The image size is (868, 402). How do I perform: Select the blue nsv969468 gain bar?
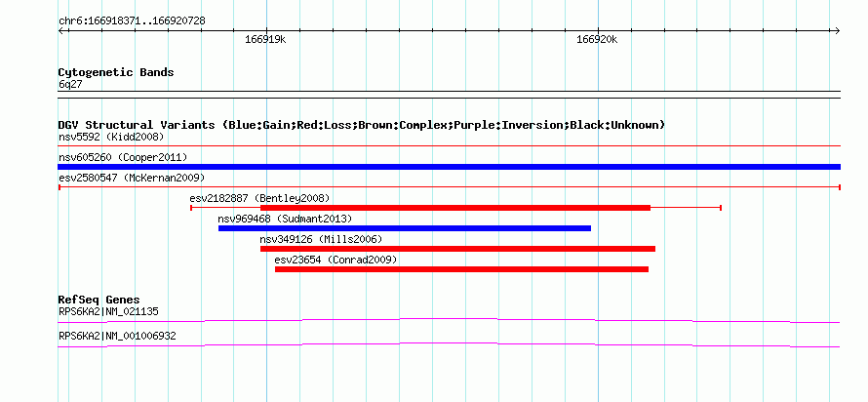point(405,228)
